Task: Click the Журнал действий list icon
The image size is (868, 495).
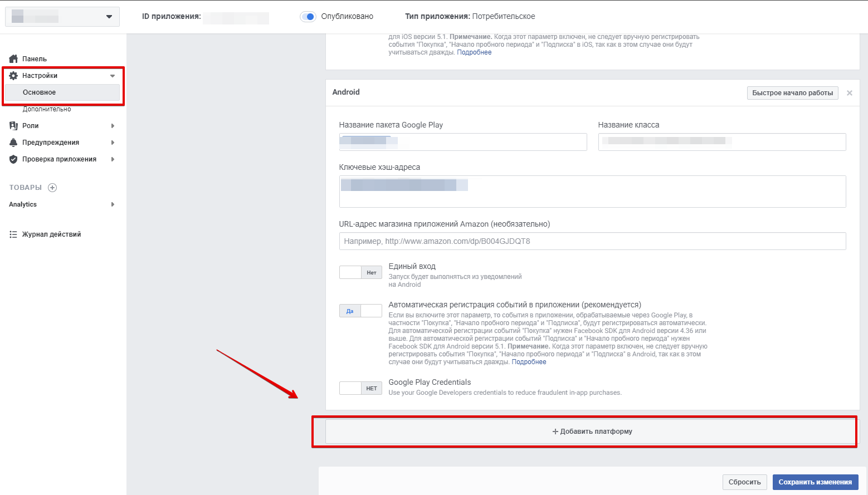Action: (x=13, y=234)
